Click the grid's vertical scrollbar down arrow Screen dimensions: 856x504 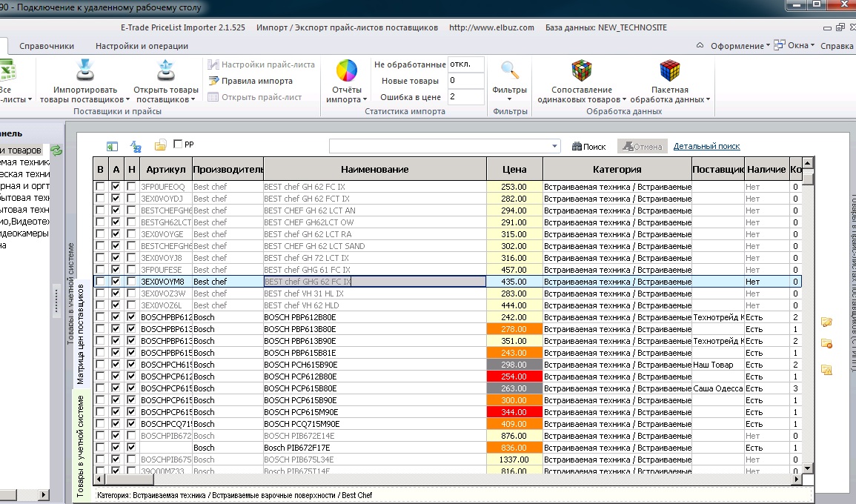(807, 468)
